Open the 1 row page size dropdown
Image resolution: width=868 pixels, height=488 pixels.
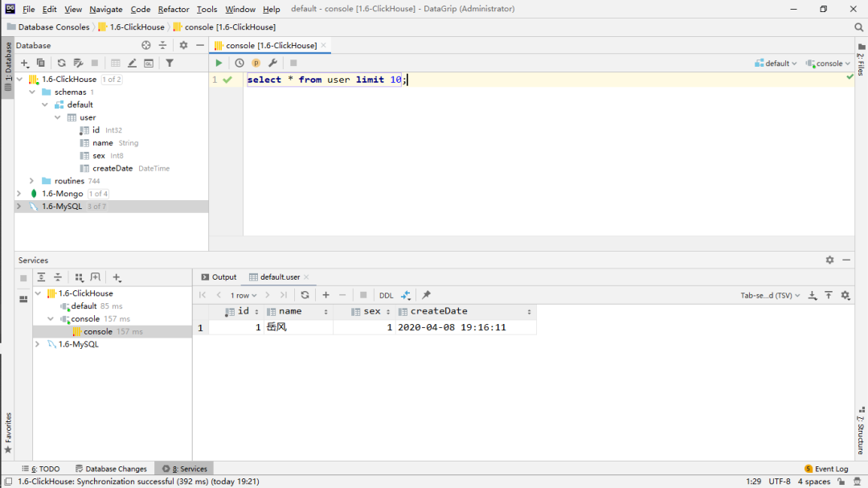[x=244, y=295]
